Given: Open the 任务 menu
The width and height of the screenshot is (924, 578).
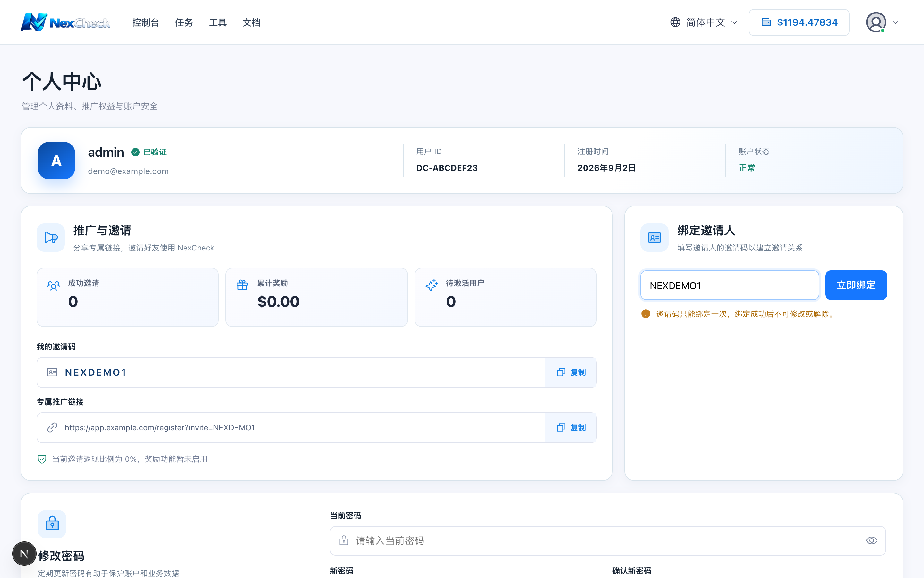Looking at the screenshot, I should click(184, 22).
